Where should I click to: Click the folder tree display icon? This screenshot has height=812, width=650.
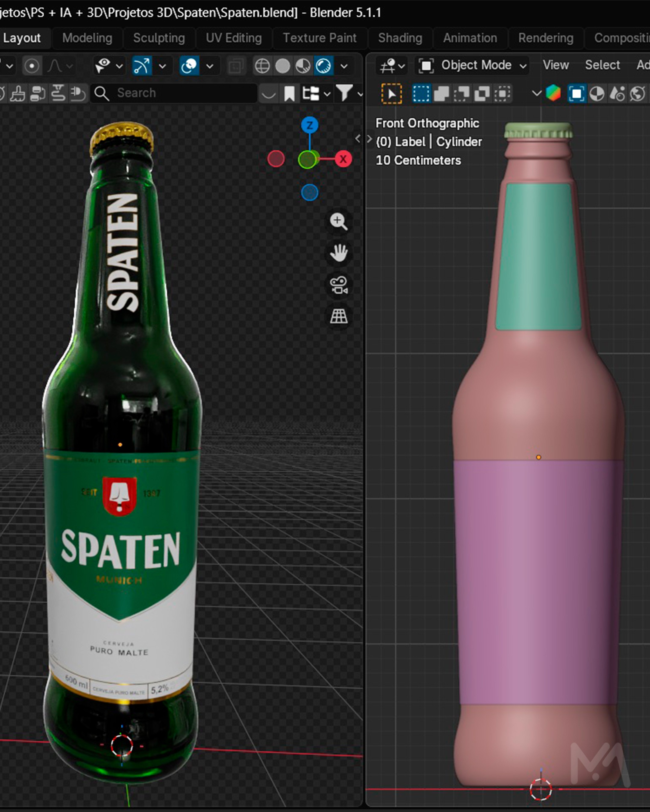(311, 94)
